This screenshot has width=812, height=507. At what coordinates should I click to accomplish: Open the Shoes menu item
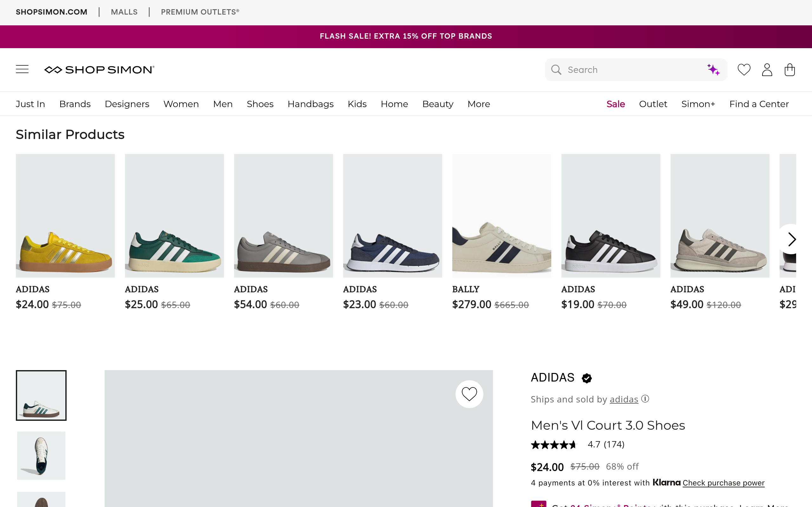click(x=260, y=104)
